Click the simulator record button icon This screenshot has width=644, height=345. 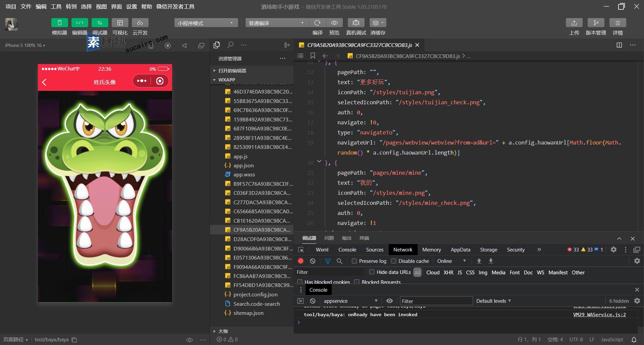pos(168,45)
